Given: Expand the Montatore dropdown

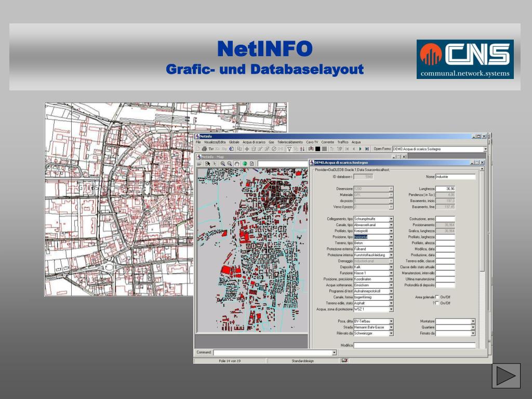Looking at the screenshot, I should point(473,321).
